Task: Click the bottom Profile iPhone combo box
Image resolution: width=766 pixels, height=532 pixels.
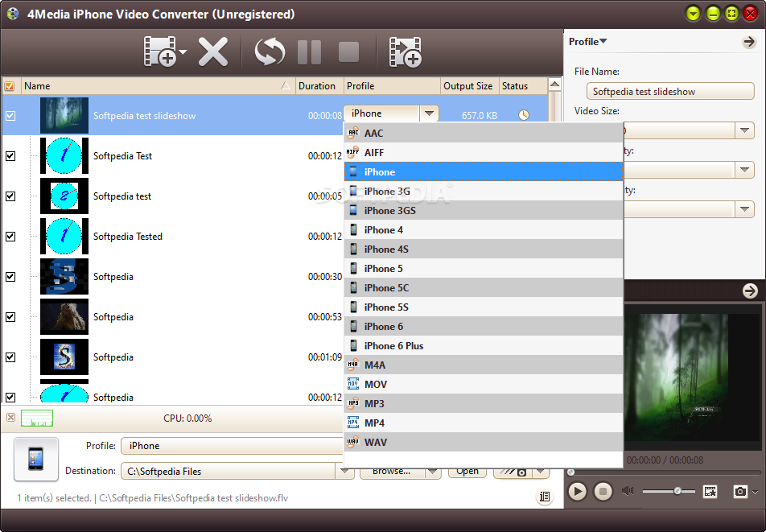Action: point(232,446)
